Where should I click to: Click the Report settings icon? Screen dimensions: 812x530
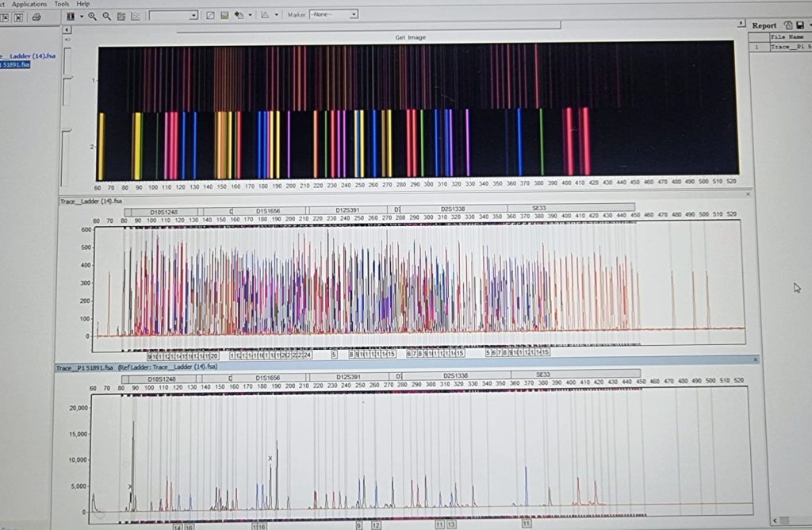(x=788, y=25)
